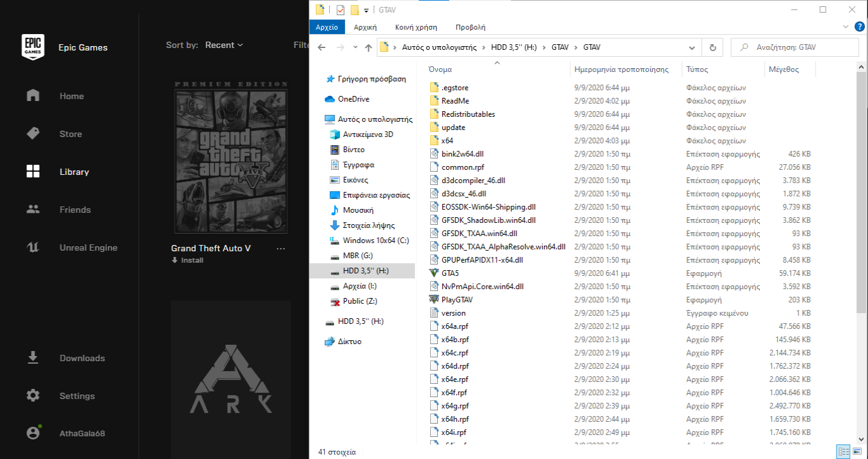This screenshot has width=868, height=459.
Task: Go up one folder level in Explorer
Action: (369, 47)
